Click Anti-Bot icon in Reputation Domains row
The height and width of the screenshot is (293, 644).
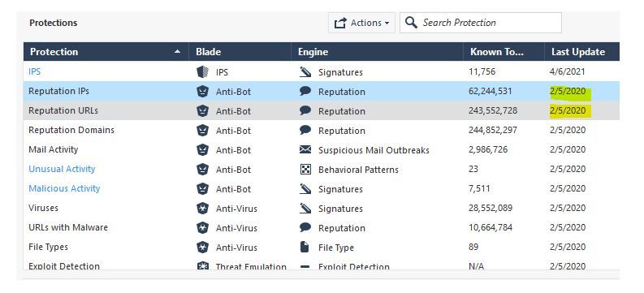[202, 131]
